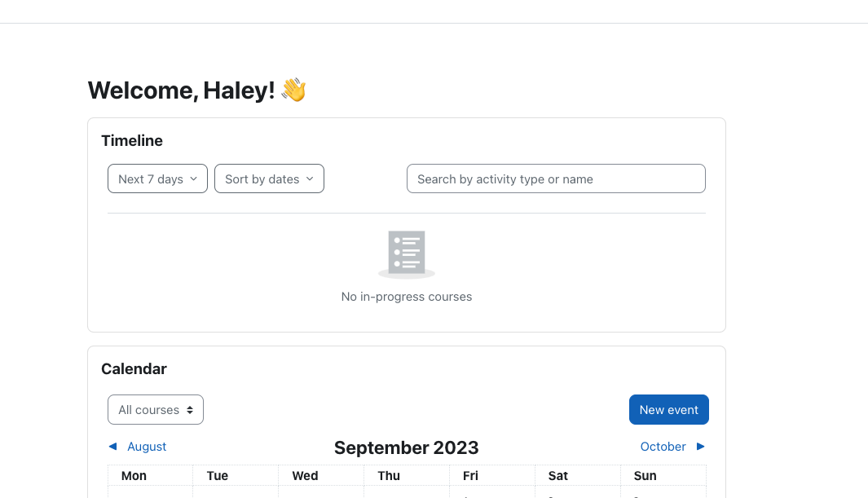Image resolution: width=868 pixels, height=498 pixels.
Task: Click the up-down arrows in All courses
Action: (190, 410)
